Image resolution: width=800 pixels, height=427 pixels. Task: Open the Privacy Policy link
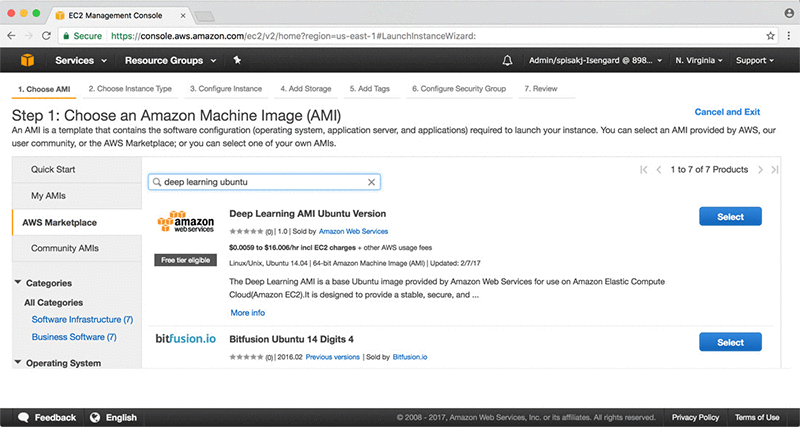[695, 417]
